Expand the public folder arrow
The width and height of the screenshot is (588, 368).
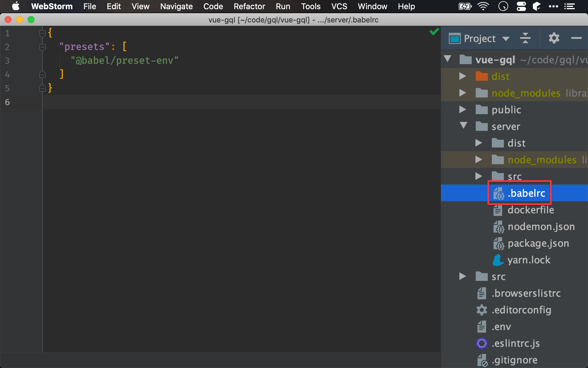[463, 110]
